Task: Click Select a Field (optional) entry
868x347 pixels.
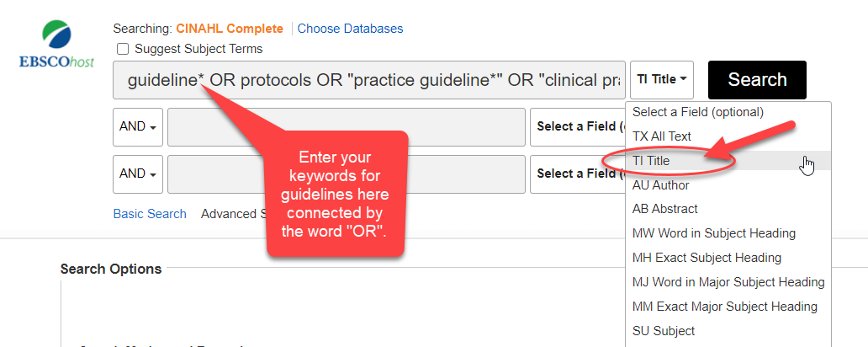Action: click(x=697, y=112)
